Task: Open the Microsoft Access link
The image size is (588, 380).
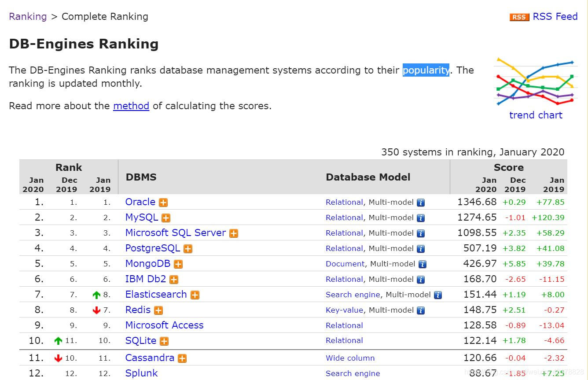Action: click(165, 325)
